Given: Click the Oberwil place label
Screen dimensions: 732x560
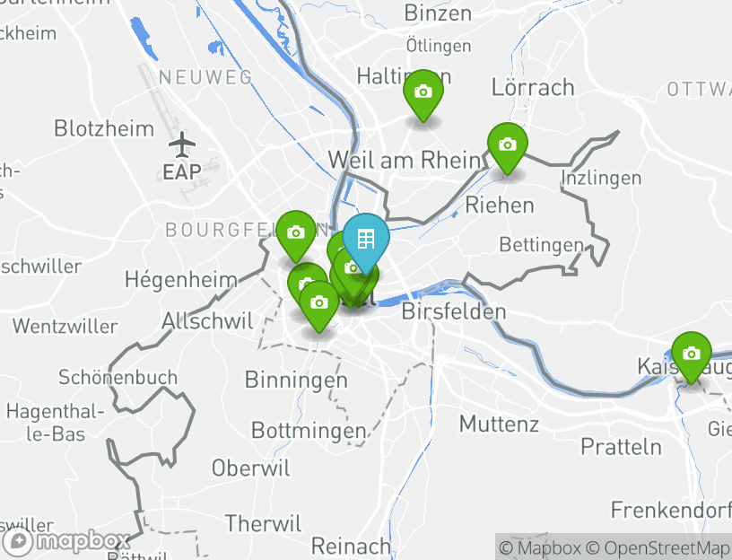Looking at the screenshot, I should [250, 468].
